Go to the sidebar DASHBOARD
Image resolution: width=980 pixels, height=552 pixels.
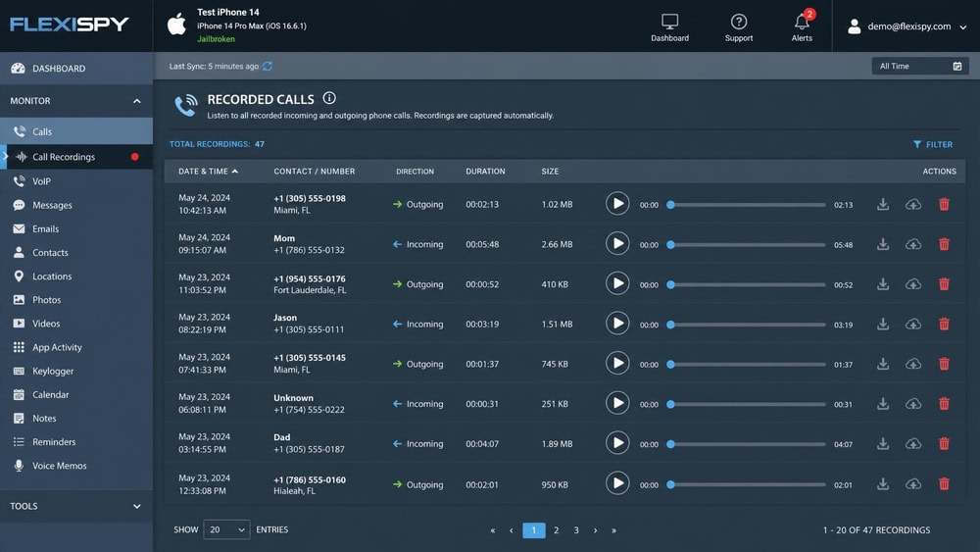pyautogui.click(x=76, y=68)
